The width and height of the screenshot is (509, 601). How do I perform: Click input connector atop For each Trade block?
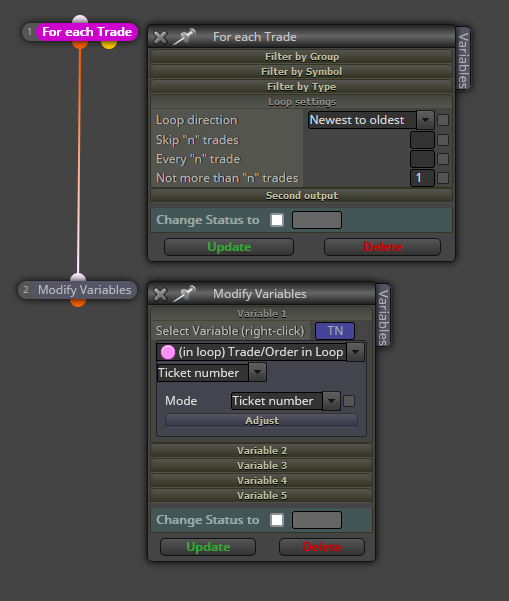pyautogui.click(x=80, y=19)
